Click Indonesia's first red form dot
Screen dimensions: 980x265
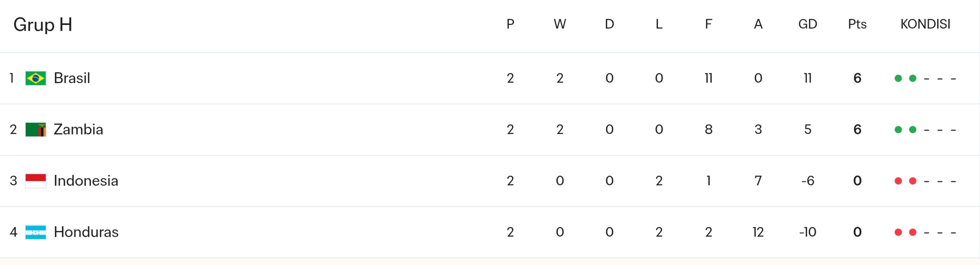[898, 181]
